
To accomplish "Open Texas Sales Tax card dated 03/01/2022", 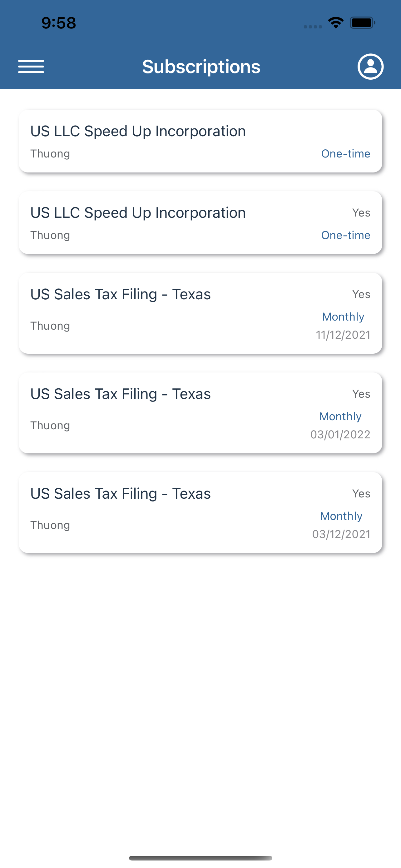I will coord(200,413).
